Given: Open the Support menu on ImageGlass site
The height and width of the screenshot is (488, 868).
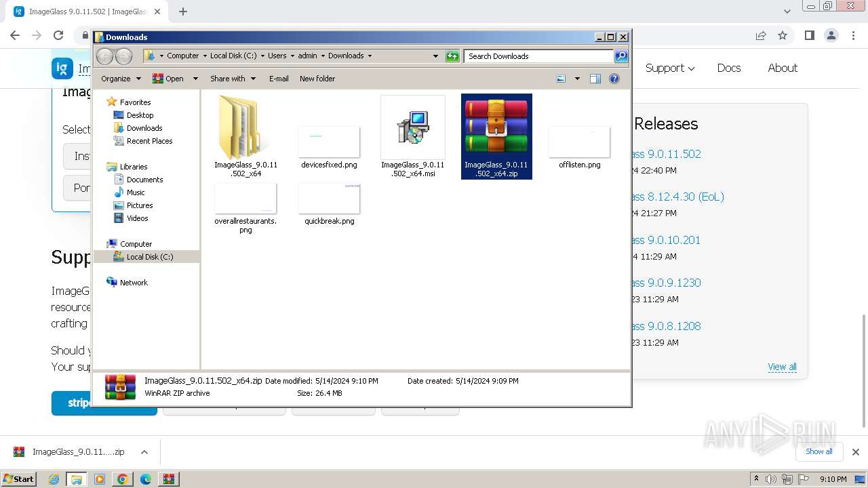Looking at the screenshot, I should pos(670,68).
